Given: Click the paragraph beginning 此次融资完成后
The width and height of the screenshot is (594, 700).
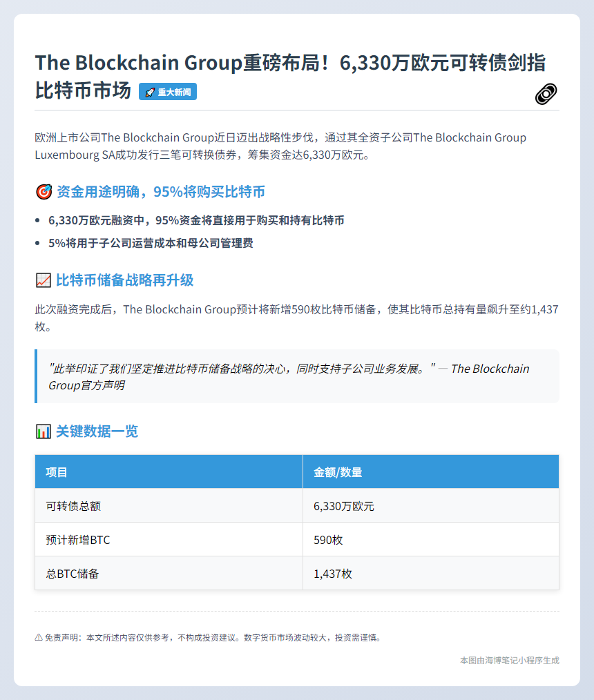Looking at the screenshot, I should (296, 318).
